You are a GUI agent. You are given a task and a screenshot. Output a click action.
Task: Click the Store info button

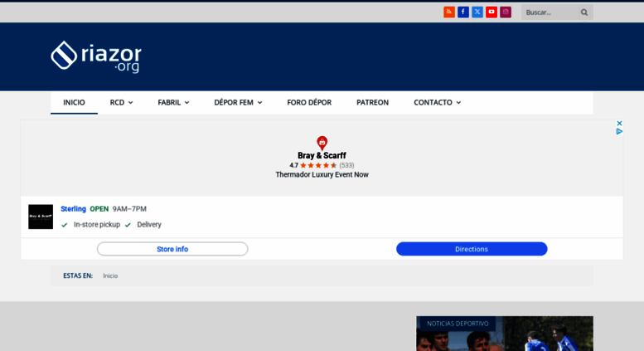tap(172, 249)
